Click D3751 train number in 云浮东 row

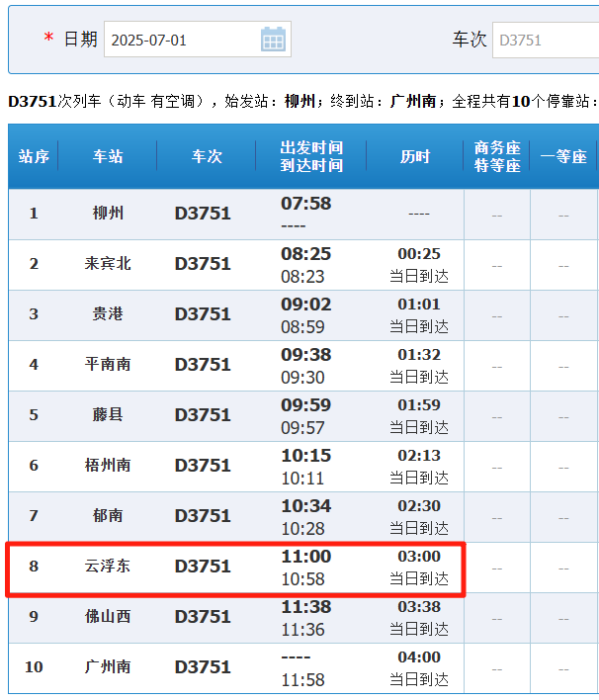pyautogui.click(x=203, y=567)
